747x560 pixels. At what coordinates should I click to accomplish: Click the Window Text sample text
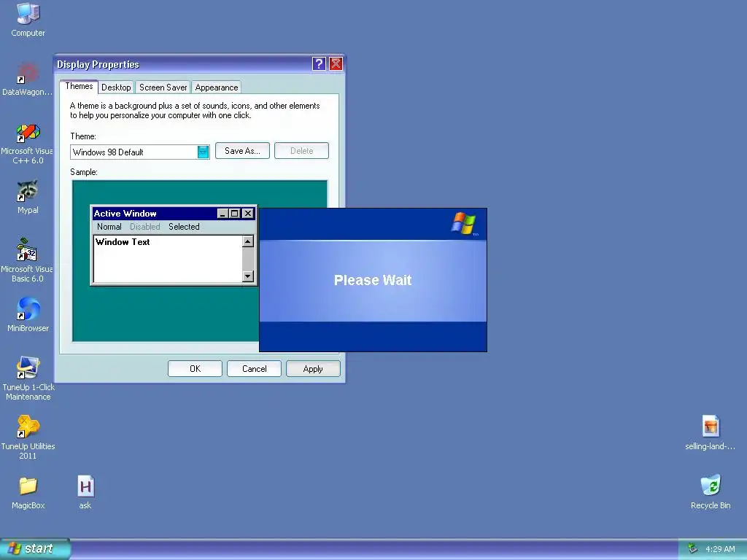[123, 242]
